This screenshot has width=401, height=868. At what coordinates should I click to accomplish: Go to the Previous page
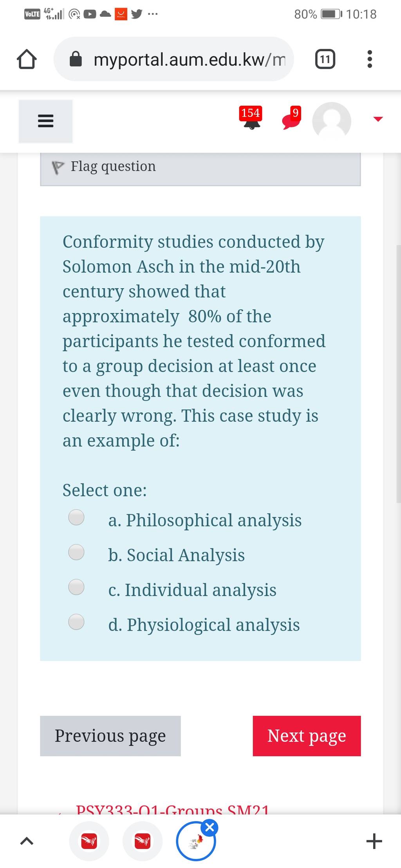[110, 736]
